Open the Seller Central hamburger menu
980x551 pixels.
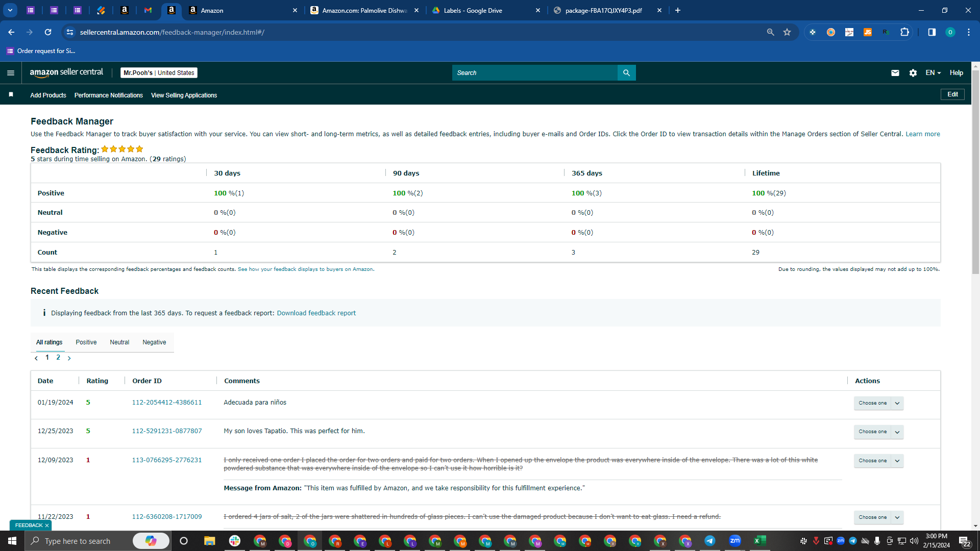(11, 73)
